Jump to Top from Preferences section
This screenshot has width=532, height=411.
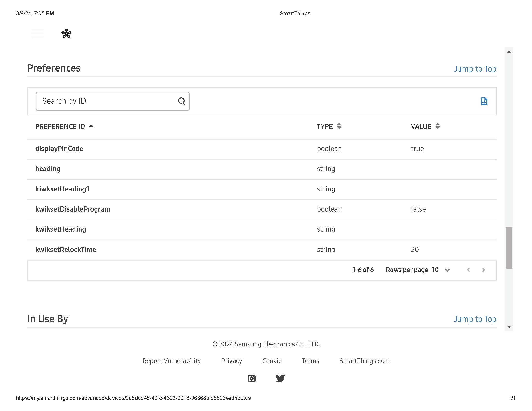[475, 69]
